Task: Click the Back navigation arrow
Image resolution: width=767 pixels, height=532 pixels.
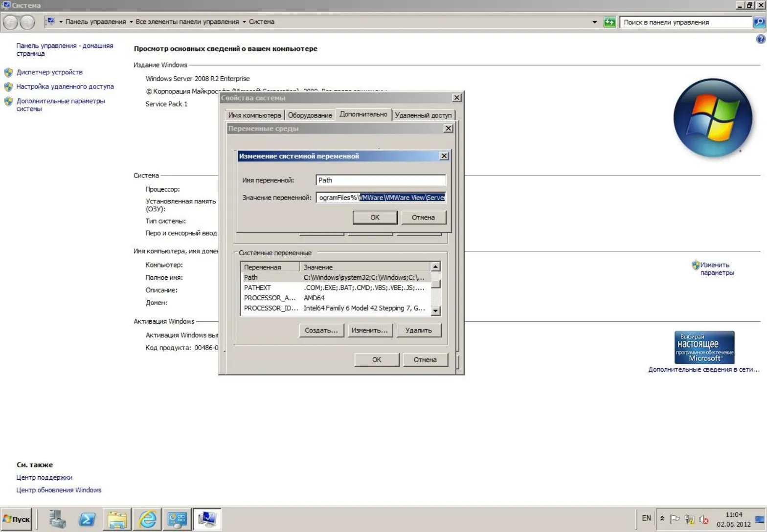Action: 10,22
